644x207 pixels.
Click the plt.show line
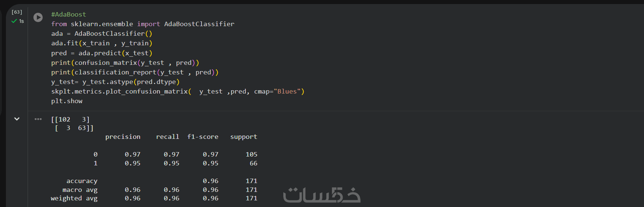[x=67, y=101]
